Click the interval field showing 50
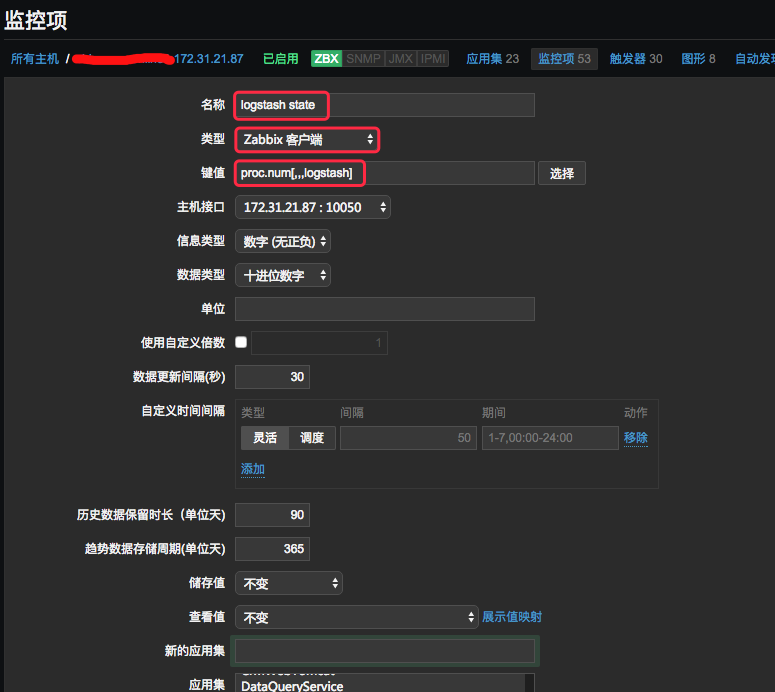Image resolution: width=775 pixels, height=692 pixels. click(408, 438)
